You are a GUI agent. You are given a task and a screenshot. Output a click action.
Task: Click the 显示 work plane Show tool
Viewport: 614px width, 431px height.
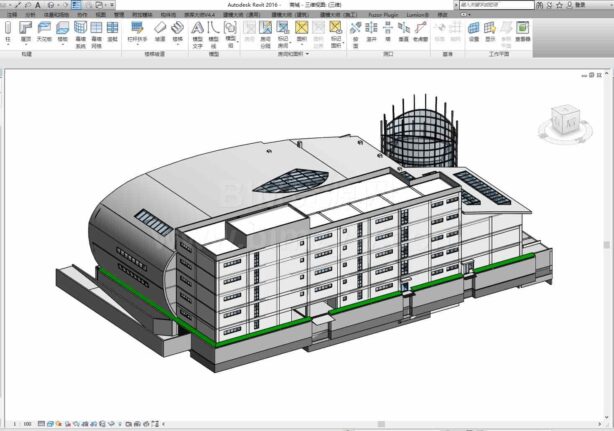490,32
